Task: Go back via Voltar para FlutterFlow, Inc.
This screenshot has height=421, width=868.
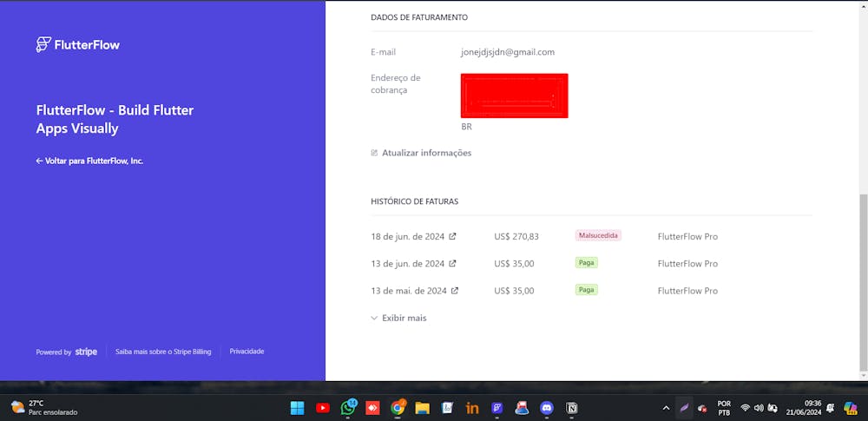Action: tap(89, 161)
